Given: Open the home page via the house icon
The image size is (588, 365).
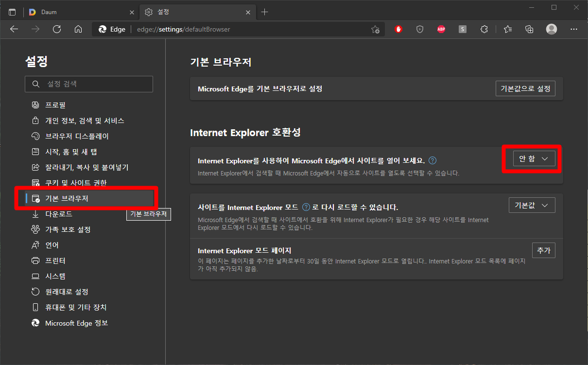Looking at the screenshot, I should 78,29.
